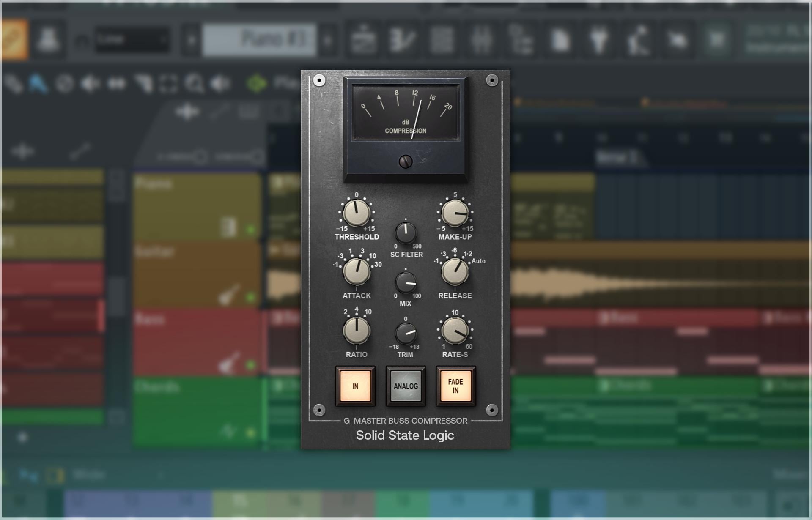Click the orange logo icon in top toolbar
The image size is (812, 520).
click(14, 40)
